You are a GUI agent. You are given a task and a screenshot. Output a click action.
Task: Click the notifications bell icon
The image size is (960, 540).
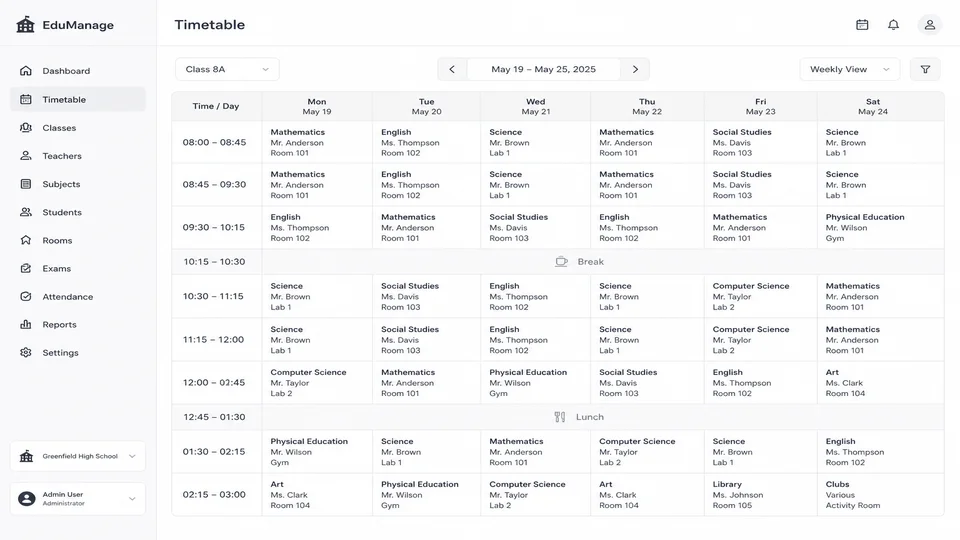(893, 25)
